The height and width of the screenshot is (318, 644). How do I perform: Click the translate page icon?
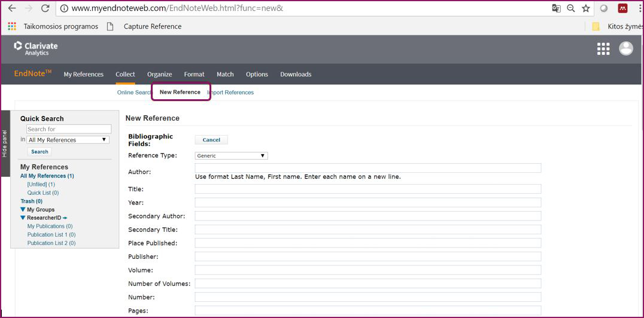coord(556,8)
